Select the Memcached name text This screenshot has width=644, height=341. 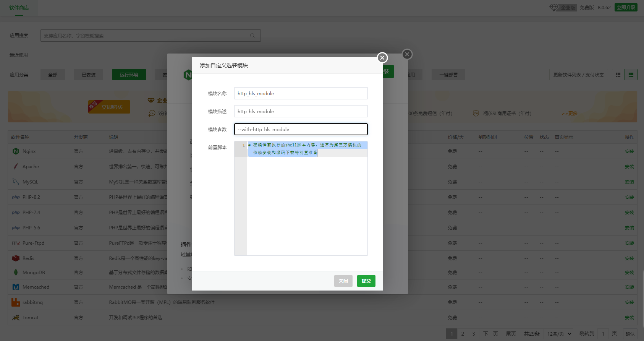(x=36, y=287)
